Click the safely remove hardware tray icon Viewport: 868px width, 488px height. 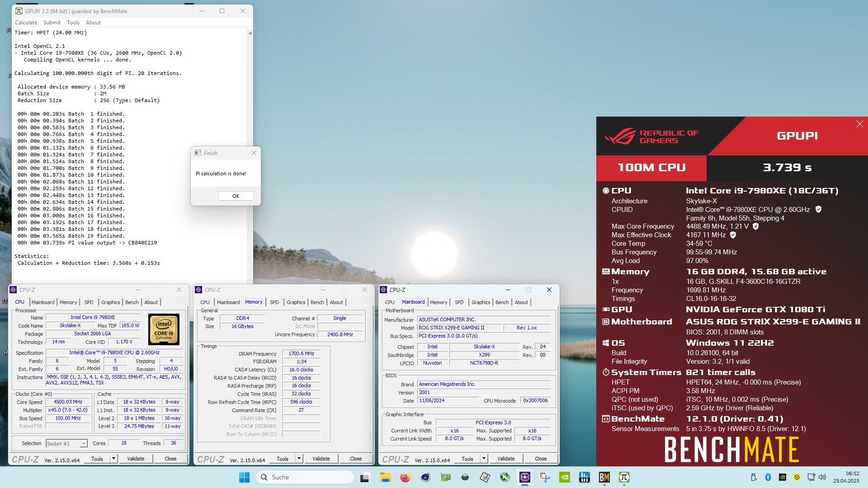click(754, 477)
